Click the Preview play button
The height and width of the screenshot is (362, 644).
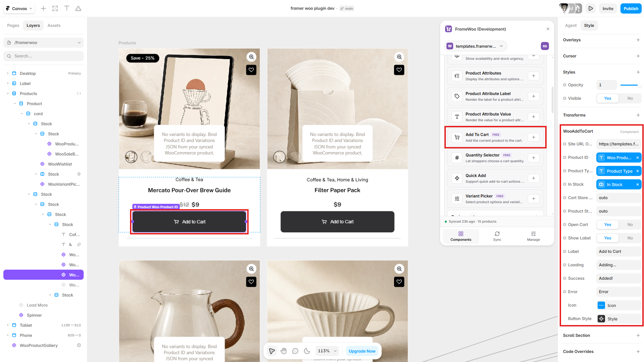591,8
